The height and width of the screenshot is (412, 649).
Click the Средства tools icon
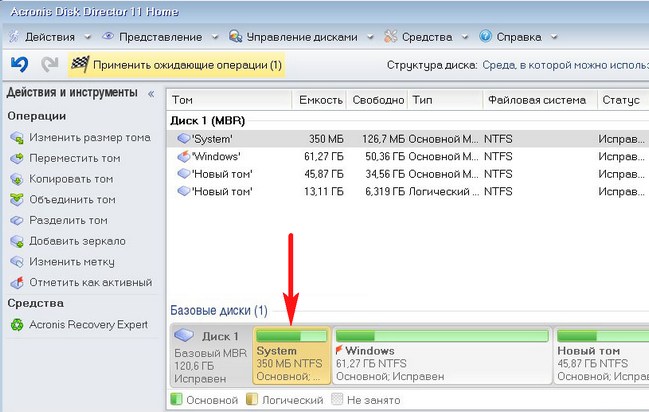(390, 36)
